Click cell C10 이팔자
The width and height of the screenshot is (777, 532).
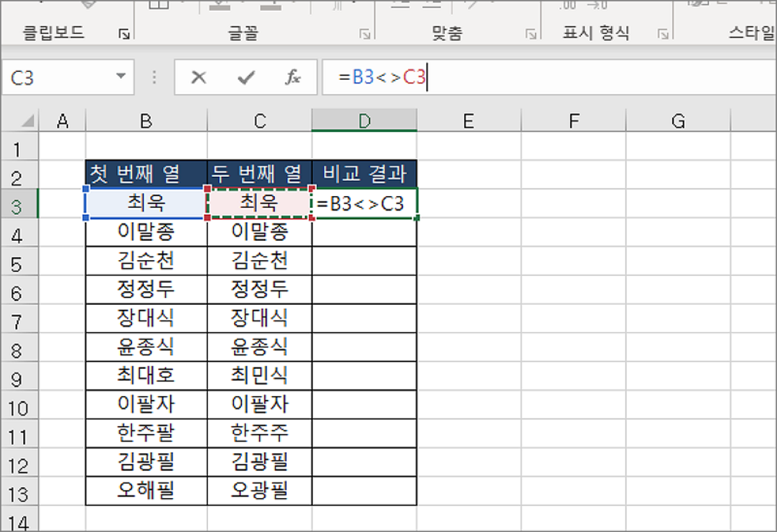tap(260, 405)
